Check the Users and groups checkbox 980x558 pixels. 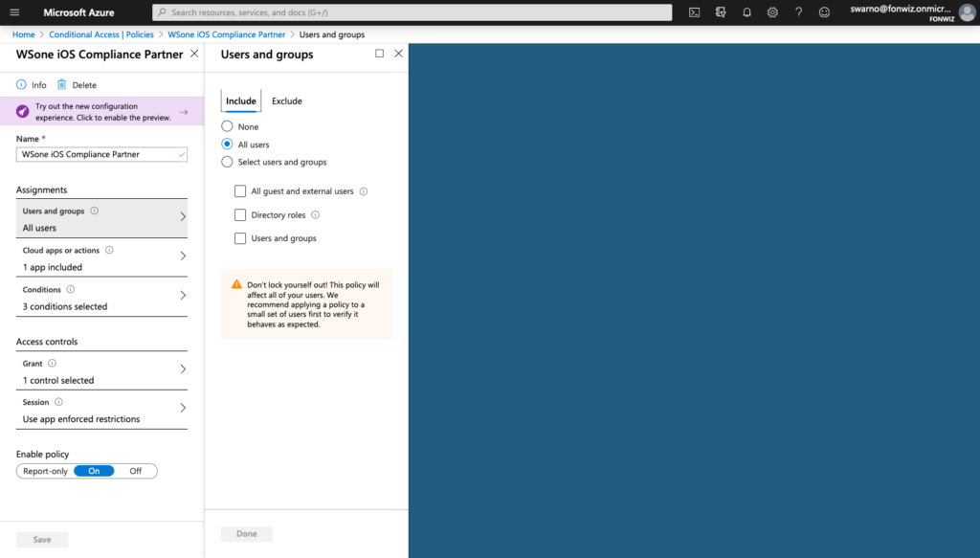pos(240,238)
